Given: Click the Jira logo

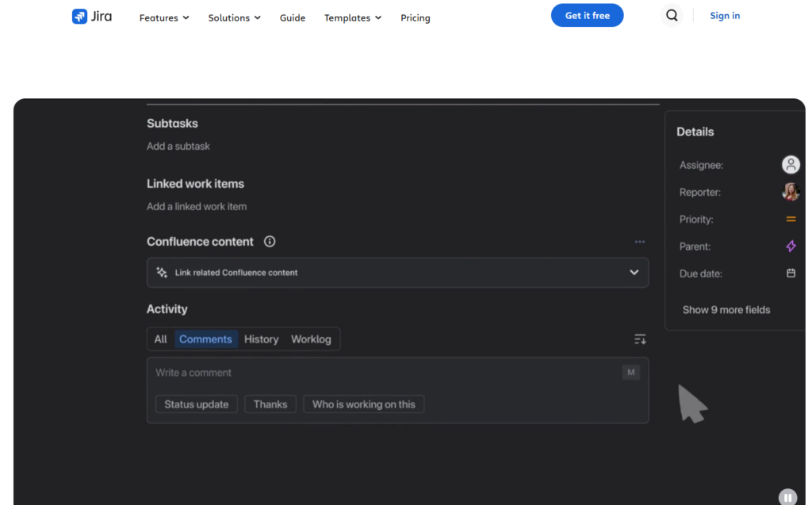Looking at the screenshot, I should pyautogui.click(x=92, y=17).
